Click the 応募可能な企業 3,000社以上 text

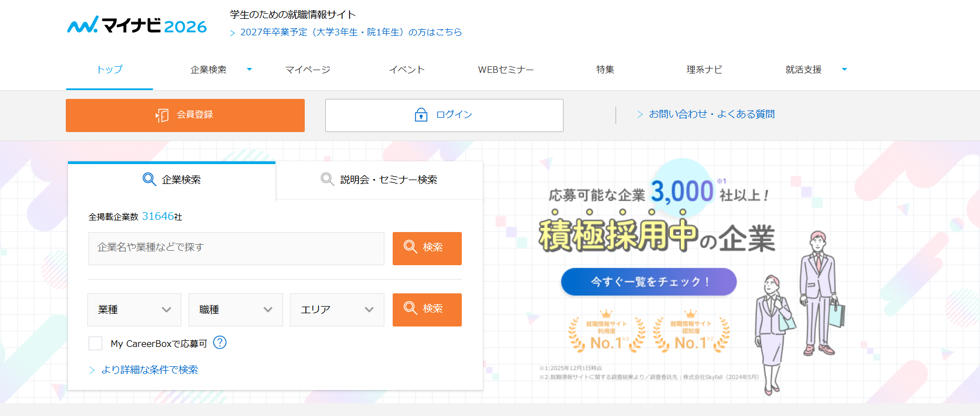(658, 192)
